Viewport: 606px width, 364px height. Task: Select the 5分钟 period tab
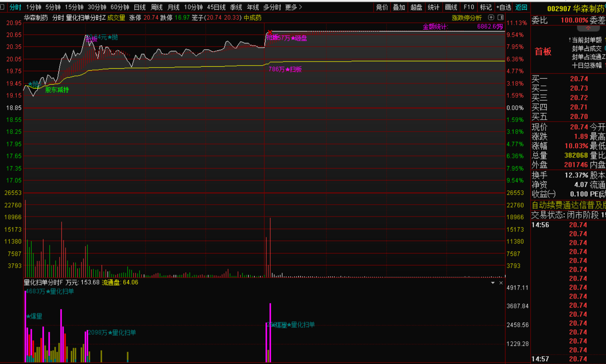53,7
